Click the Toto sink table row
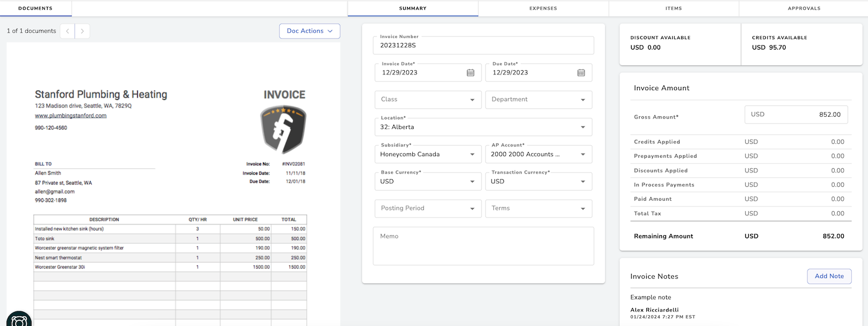This screenshot has height=326, width=868. click(170, 239)
